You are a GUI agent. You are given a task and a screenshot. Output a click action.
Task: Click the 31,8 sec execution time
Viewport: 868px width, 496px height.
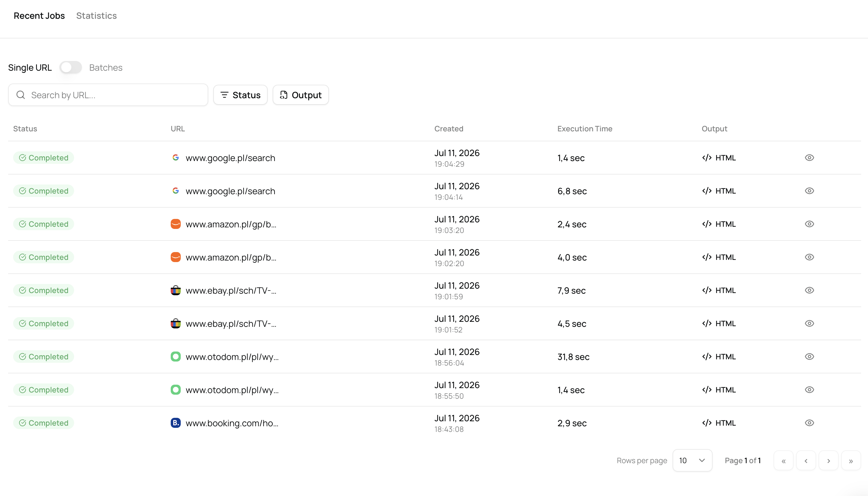pyautogui.click(x=573, y=357)
